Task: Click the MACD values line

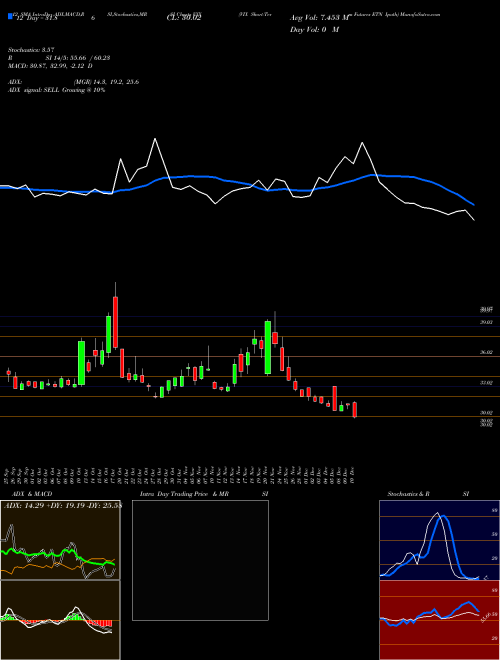Action: (x=51, y=66)
